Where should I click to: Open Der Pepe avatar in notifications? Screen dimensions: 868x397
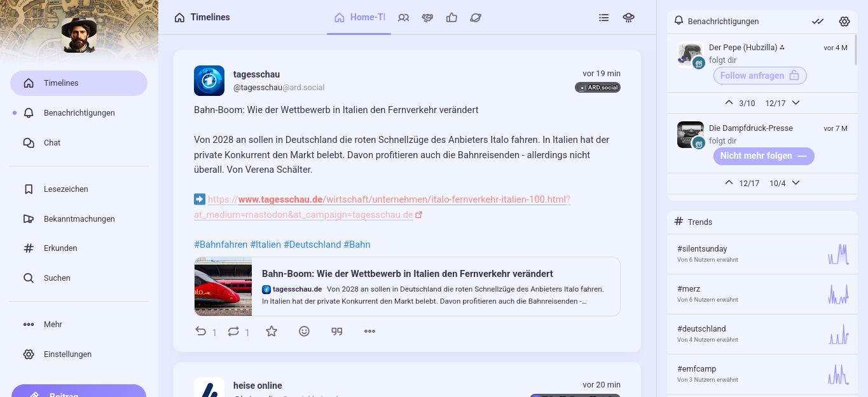(691, 55)
